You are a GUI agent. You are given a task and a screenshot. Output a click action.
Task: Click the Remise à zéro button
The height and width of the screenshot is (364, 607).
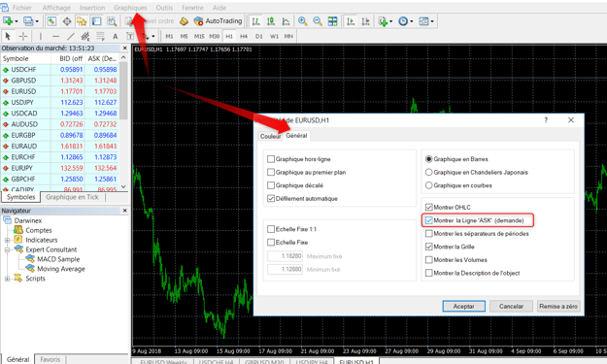[557, 306]
